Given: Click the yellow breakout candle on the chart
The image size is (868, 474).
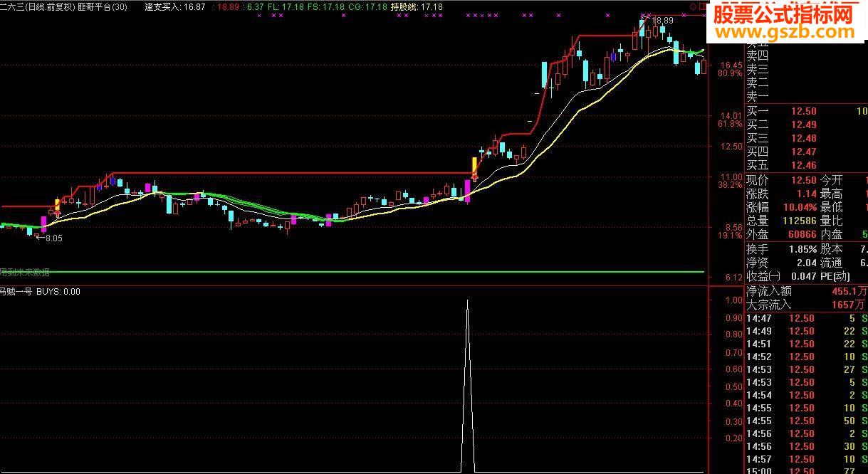Looking at the screenshot, I should pyautogui.click(x=474, y=166).
